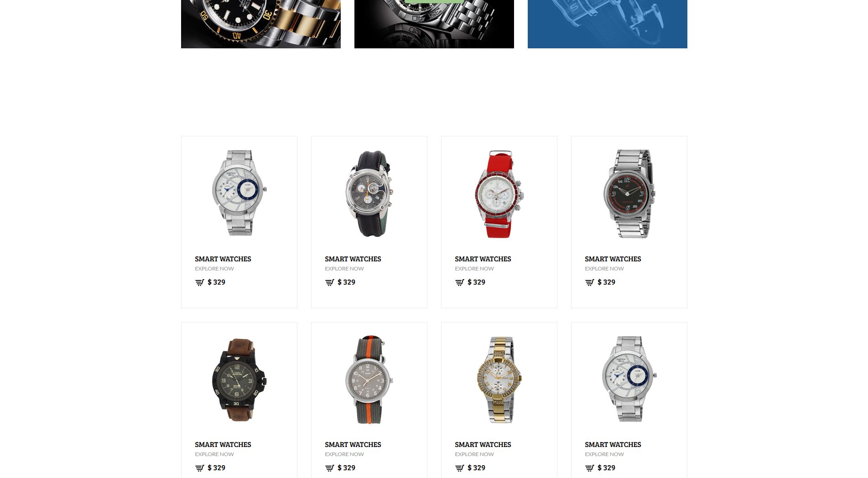
Task: Open the blue watch sketch banner
Action: 607,24
